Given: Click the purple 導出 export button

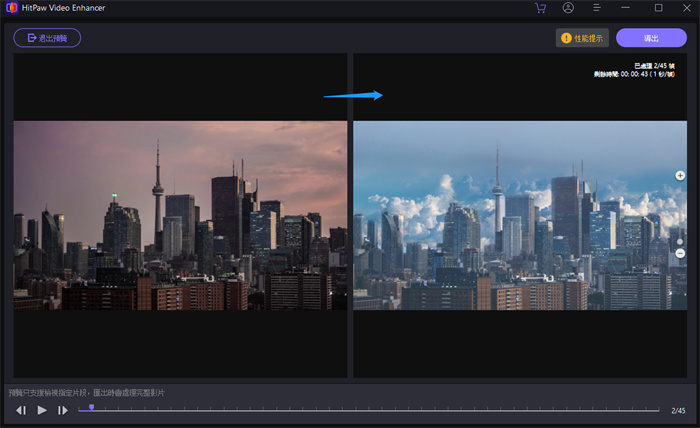Looking at the screenshot, I should (x=651, y=38).
